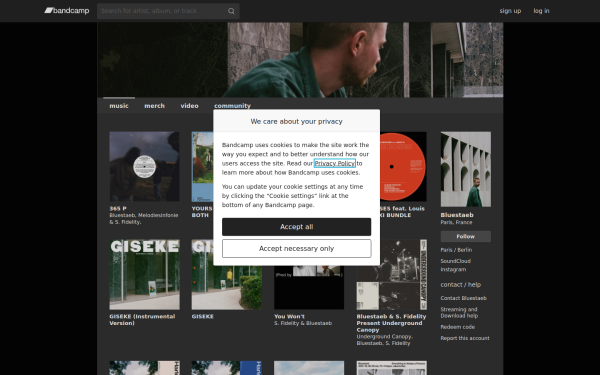The width and height of the screenshot is (600, 375).
Task: Open the Paris / Berlin link
Action: click(456, 250)
